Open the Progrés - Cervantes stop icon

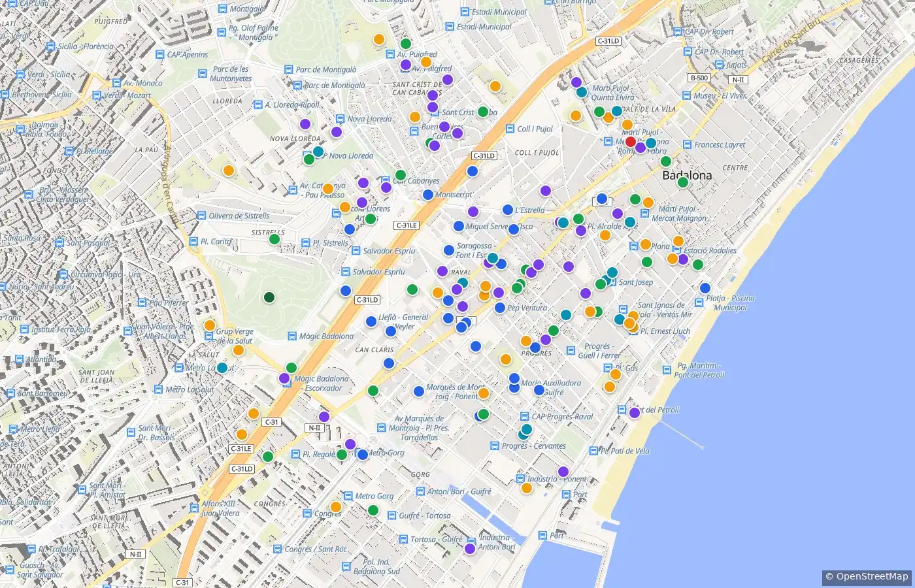click(x=495, y=446)
